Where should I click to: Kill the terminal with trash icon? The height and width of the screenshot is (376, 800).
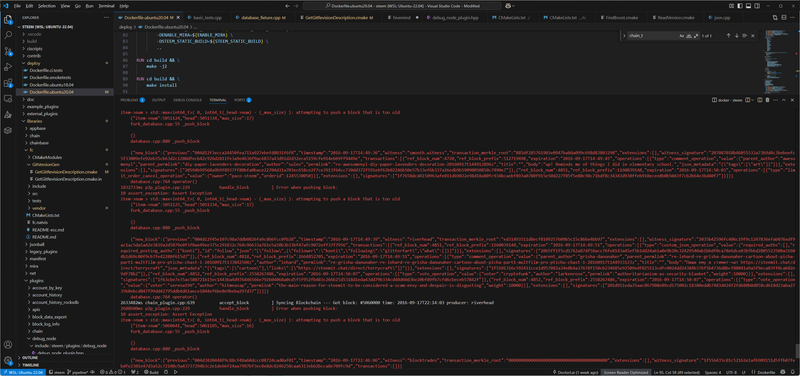click(767, 100)
